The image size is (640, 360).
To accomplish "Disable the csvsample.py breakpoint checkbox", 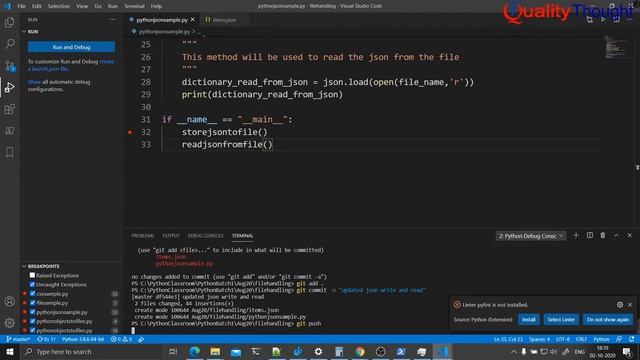I will [x=33, y=293].
